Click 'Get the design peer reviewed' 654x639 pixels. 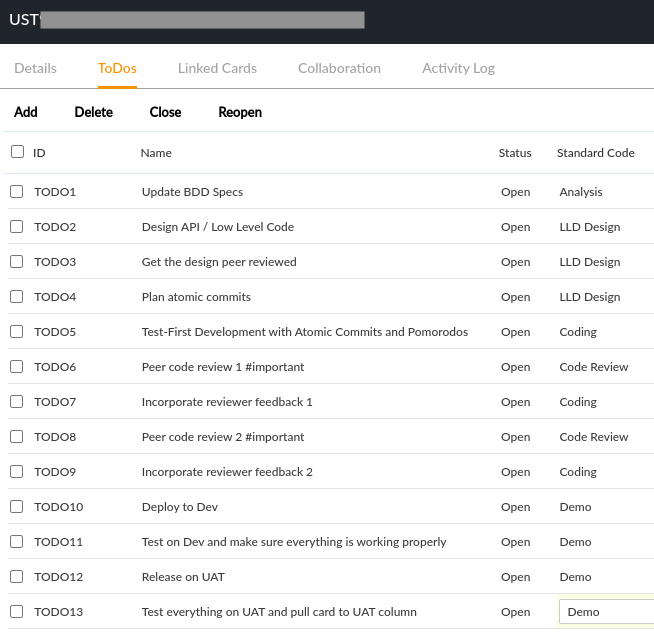(219, 262)
